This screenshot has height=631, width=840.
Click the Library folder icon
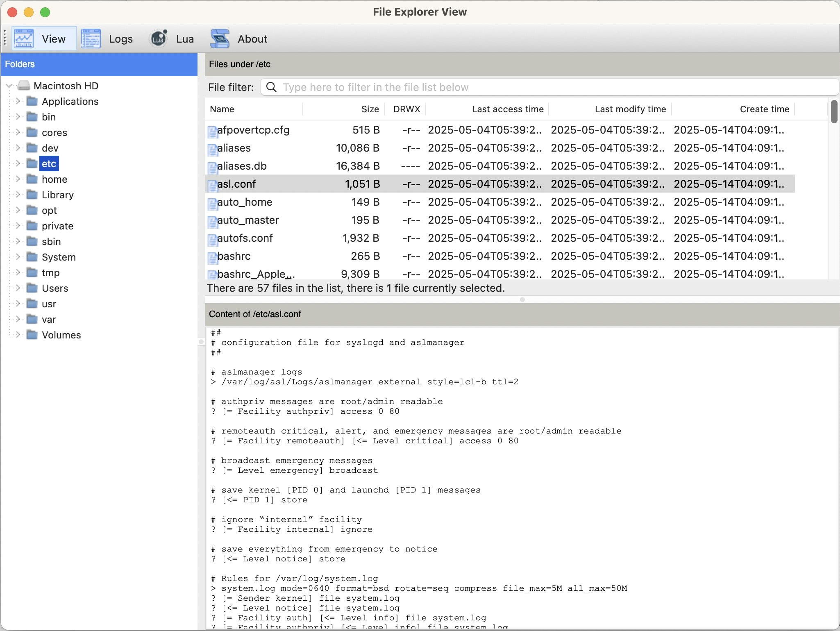click(32, 195)
